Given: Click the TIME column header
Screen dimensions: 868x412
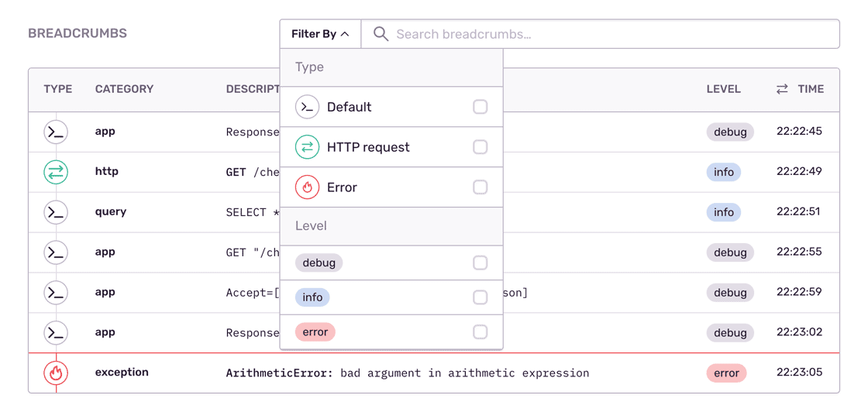Looking at the screenshot, I should pos(811,89).
